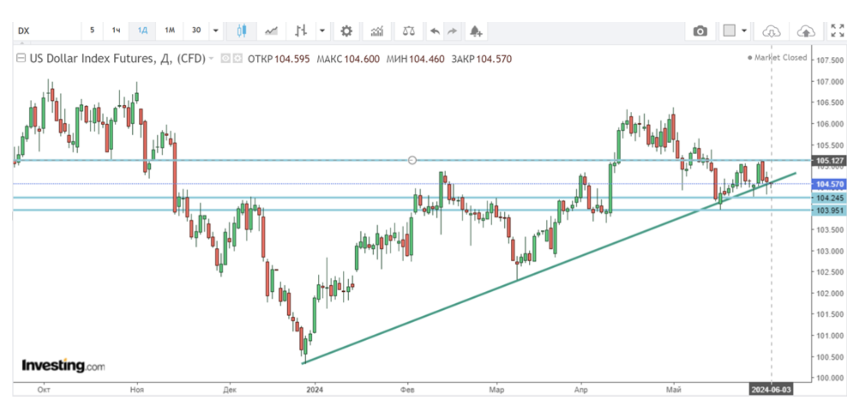Select the circle handle on 105.127 line

click(412, 160)
